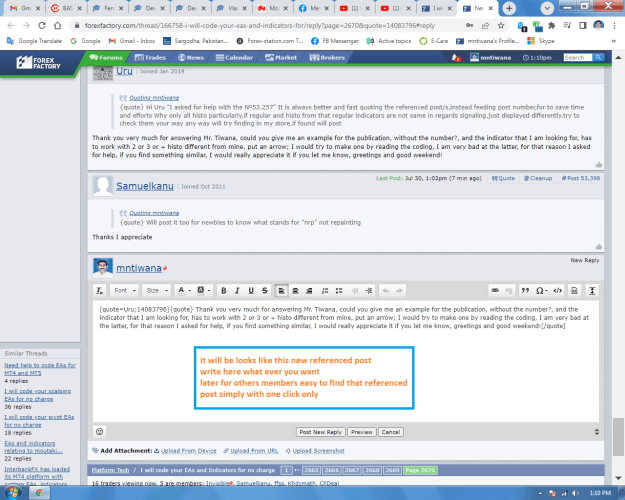Insert quote block with quotation icon
Image resolution: width=625 pixels, height=500 pixels.
pyautogui.click(x=525, y=291)
